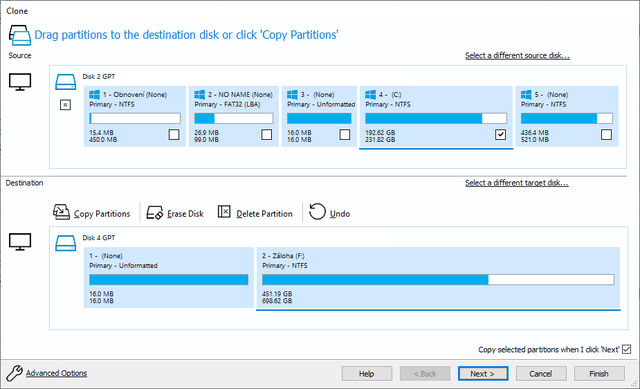This screenshot has height=389, width=640.
Task: Check partition 5 NTFS checkbox
Action: 607,134
